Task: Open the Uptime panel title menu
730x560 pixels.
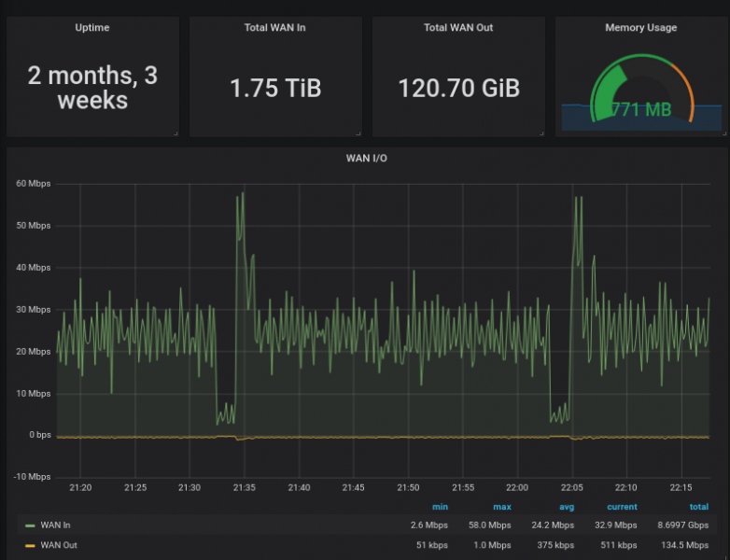Action: pyautogui.click(x=91, y=28)
